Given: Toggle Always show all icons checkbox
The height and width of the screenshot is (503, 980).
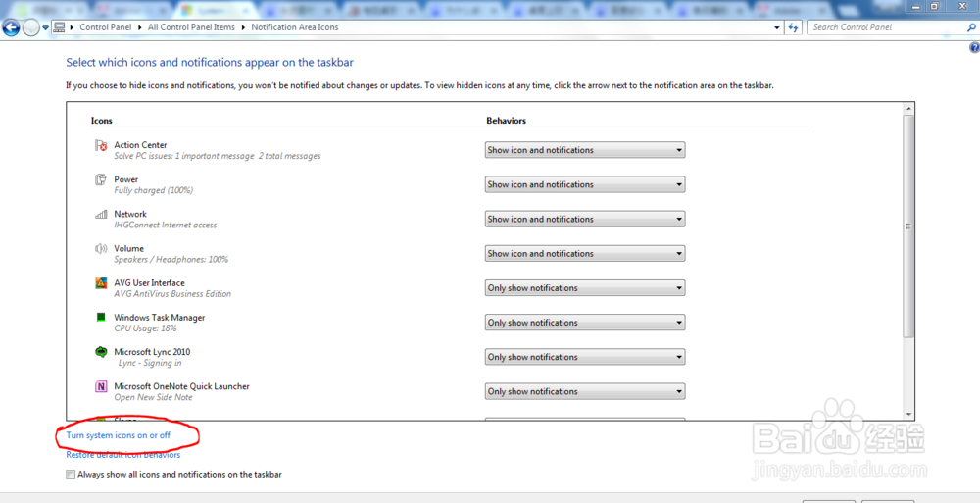Looking at the screenshot, I should pos(71,475).
